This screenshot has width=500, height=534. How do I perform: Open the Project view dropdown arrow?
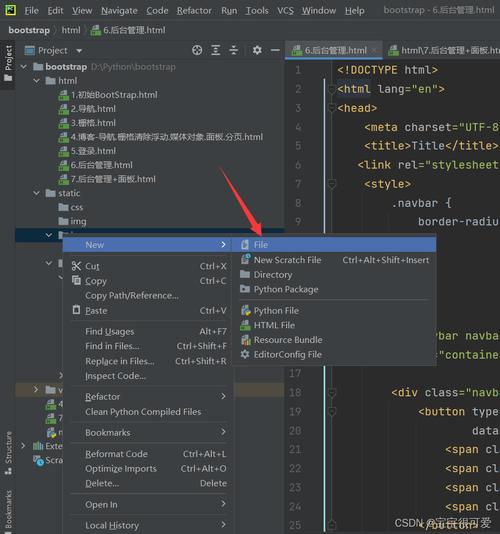coord(79,51)
